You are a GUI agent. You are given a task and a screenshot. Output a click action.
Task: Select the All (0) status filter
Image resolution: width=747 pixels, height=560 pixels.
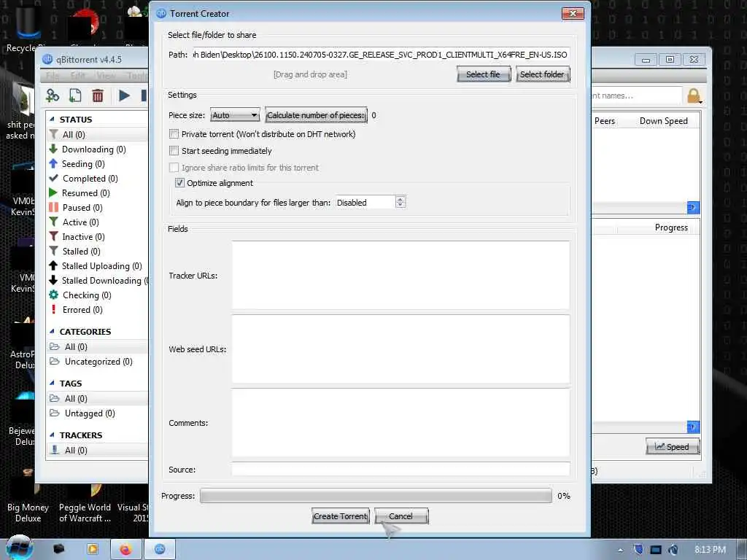pyautogui.click(x=97, y=135)
